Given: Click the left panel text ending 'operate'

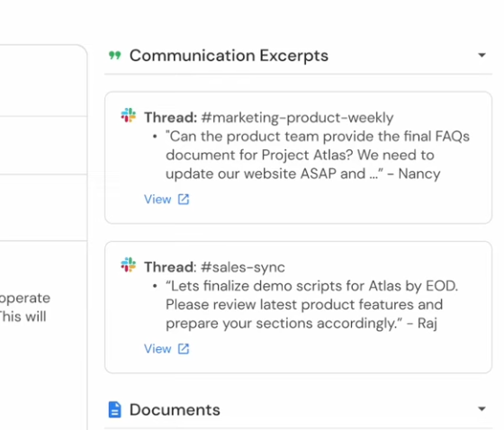Looking at the screenshot, I should (x=25, y=299).
